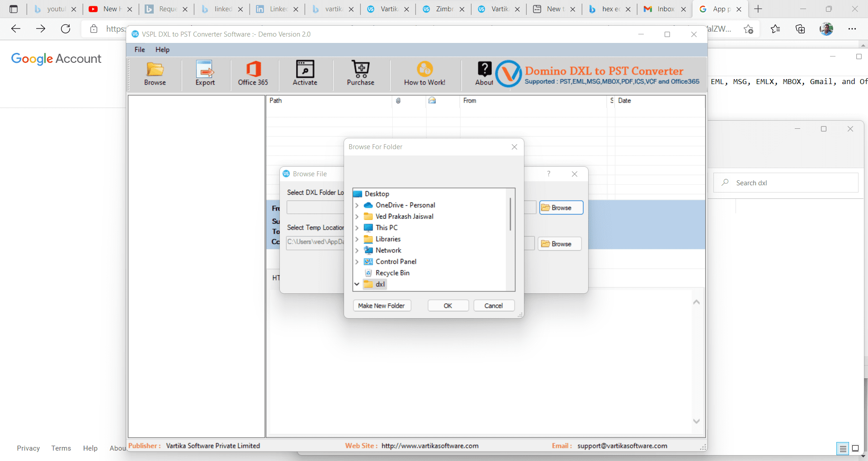
Task: Expand This PC tree node
Action: point(357,228)
